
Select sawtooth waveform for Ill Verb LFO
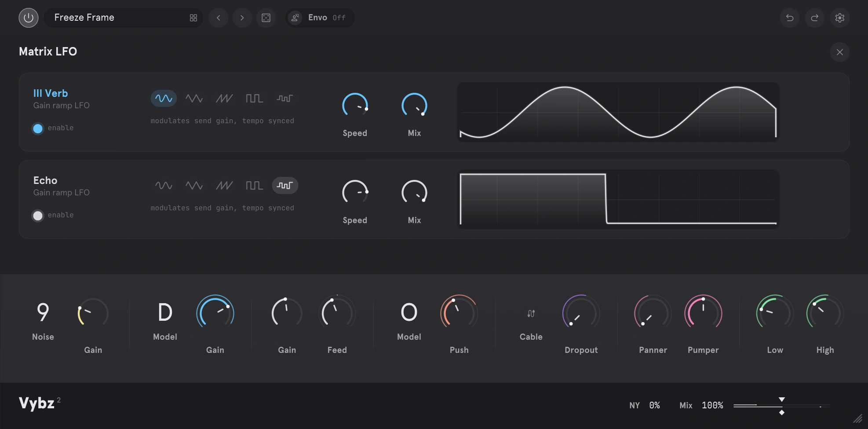point(224,98)
